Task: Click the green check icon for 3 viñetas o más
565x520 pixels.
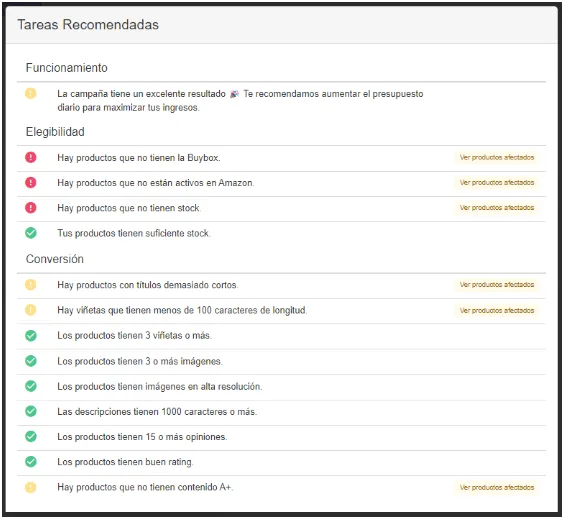Action: pos(31,335)
